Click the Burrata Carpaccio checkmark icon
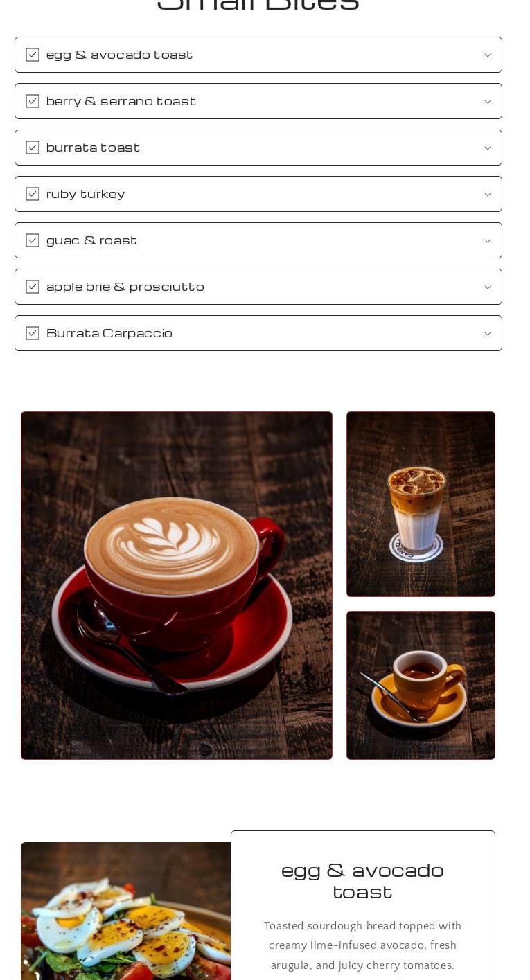 (33, 333)
